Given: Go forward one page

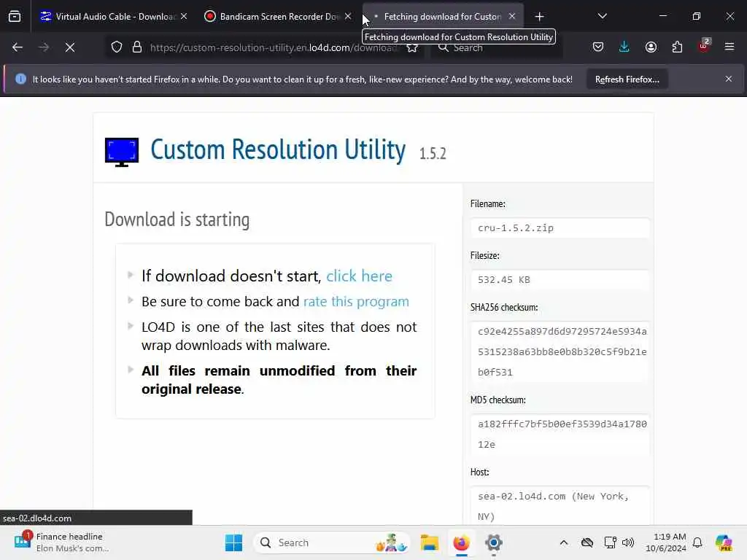Looking at the screenshot, I should (x=43, y=47).
